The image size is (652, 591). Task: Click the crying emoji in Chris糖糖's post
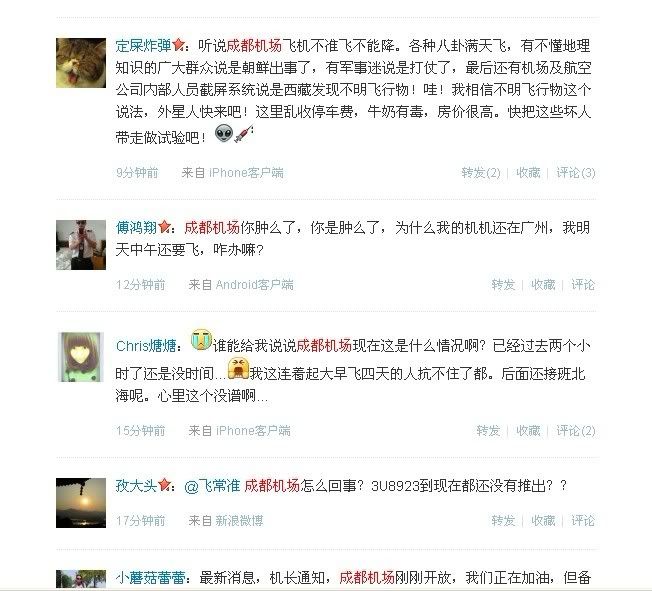pyautogui.click(x=201, y=339)
